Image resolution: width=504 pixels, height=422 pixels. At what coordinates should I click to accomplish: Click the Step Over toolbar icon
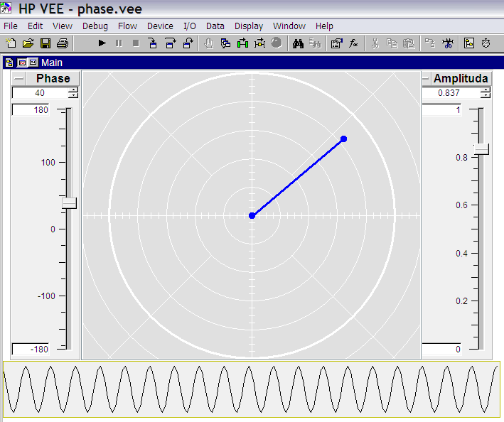171,43
